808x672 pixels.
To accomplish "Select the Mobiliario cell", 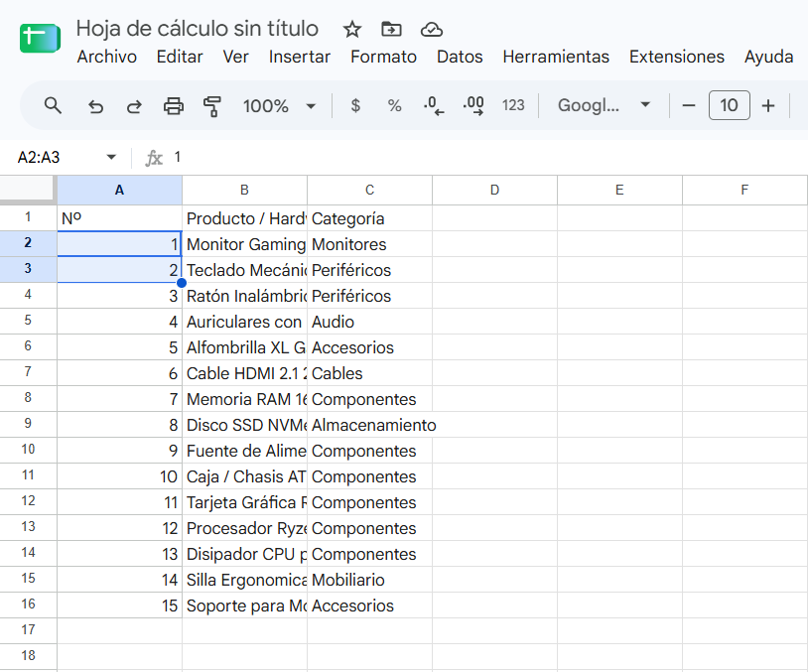I will pyautogui.click(x=369, y=580).
